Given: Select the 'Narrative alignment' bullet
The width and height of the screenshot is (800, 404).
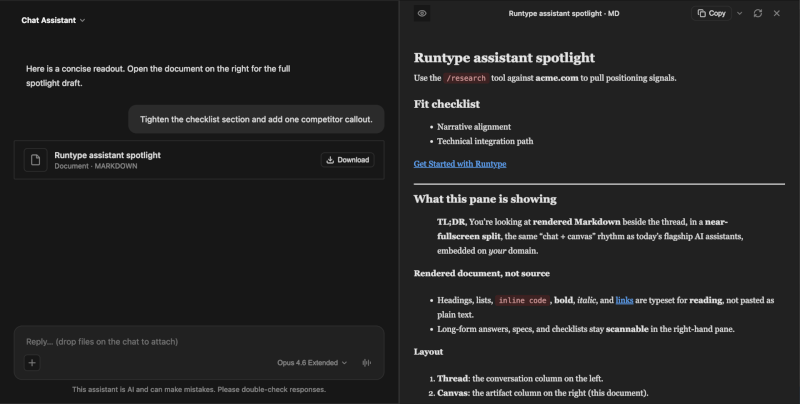Looking at the screenshot, I should point(473,127).
